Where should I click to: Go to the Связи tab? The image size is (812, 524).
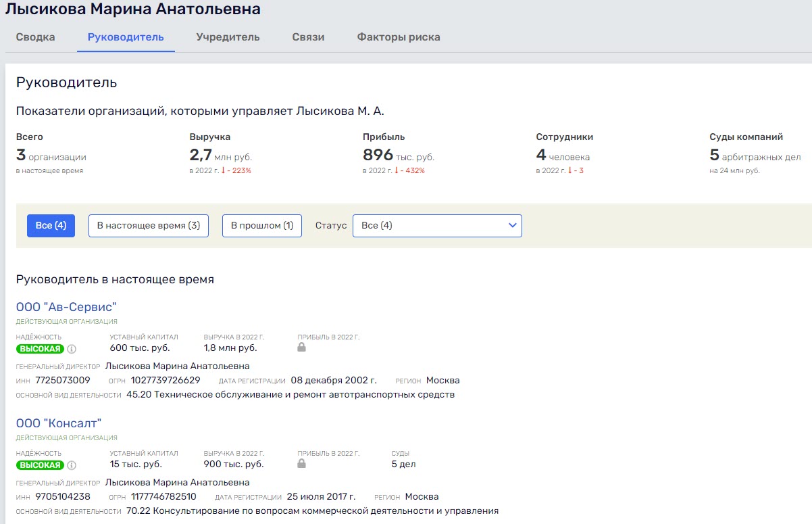pos(308,37)
